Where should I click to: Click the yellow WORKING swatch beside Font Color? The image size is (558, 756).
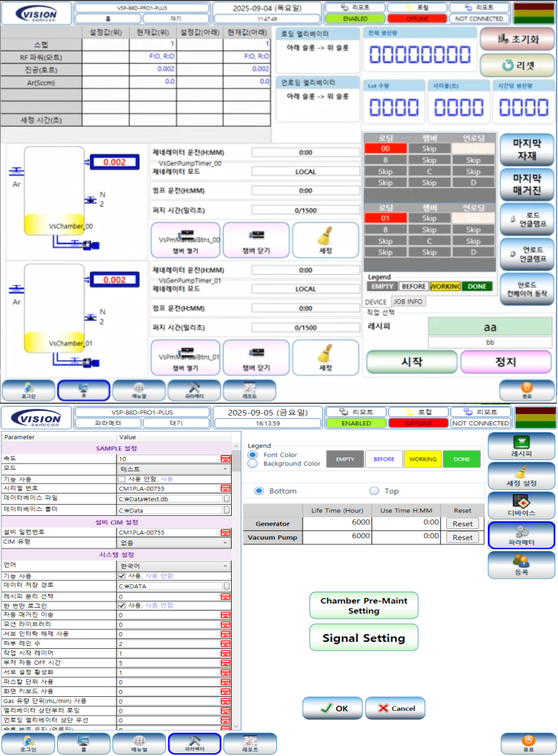point(422,459)
